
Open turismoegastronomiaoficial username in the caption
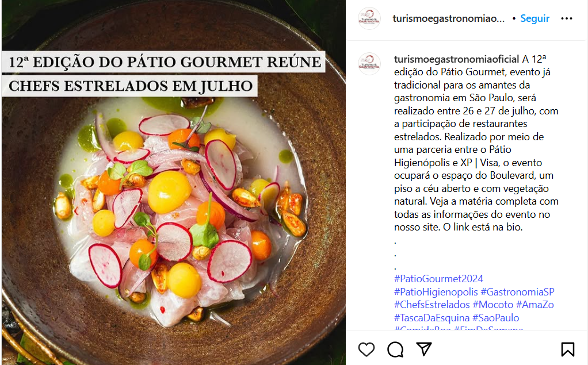tap(456, 59)
